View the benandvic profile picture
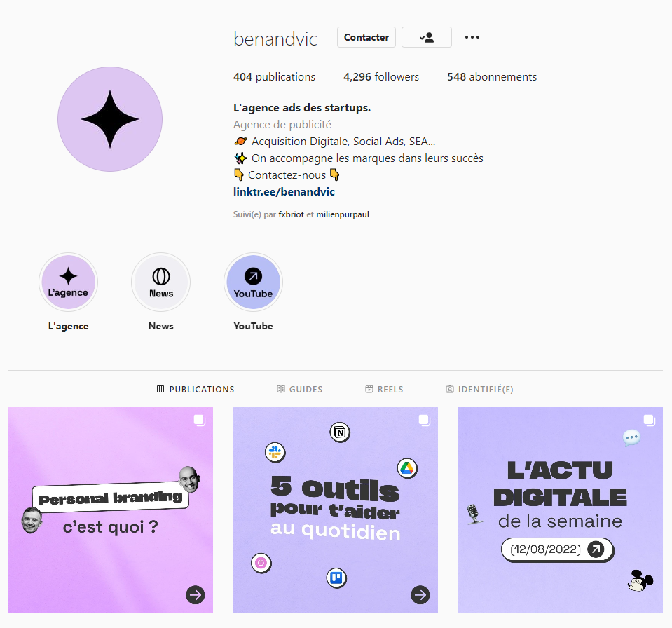672x628 pixels. pyautogui.click(x=110, y=119)
